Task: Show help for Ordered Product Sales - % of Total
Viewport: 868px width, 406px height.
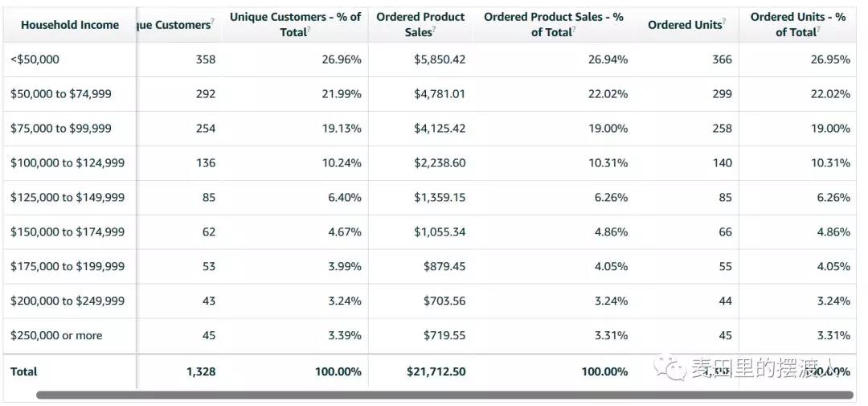Action: [575, 29]
